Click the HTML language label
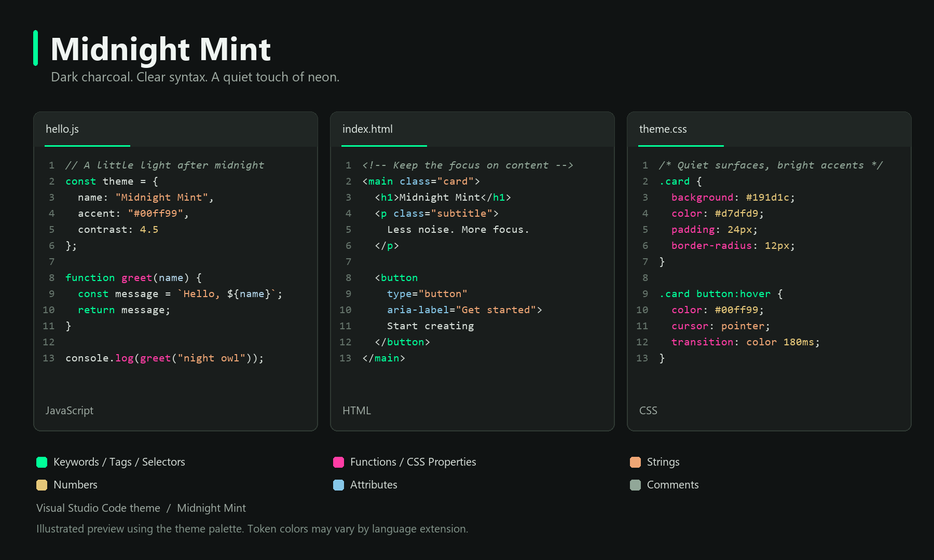934x560 pixels. 356,411
